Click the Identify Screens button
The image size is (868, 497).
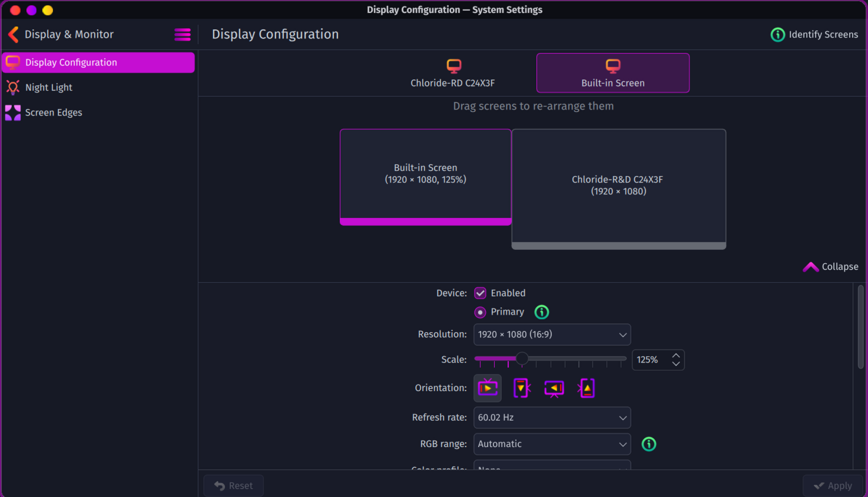tap(814, 35)
